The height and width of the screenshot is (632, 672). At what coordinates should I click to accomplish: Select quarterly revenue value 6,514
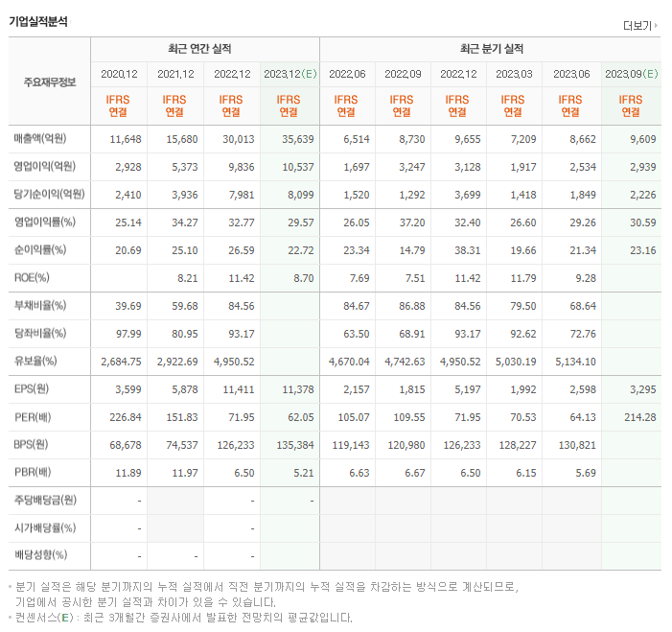tap(357, 139)
